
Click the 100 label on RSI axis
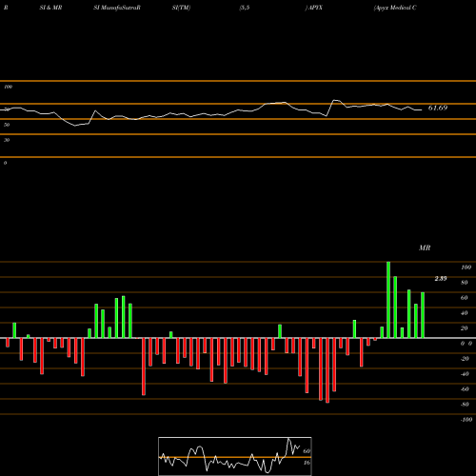pyautogui.click(x=8, y=87)
